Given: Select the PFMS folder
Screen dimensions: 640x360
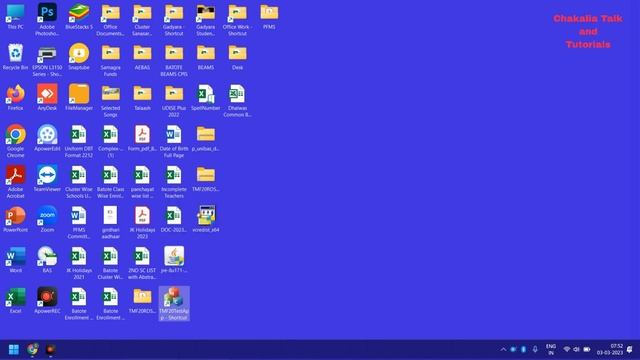Looking at the screenshot, I should (269, 16).
